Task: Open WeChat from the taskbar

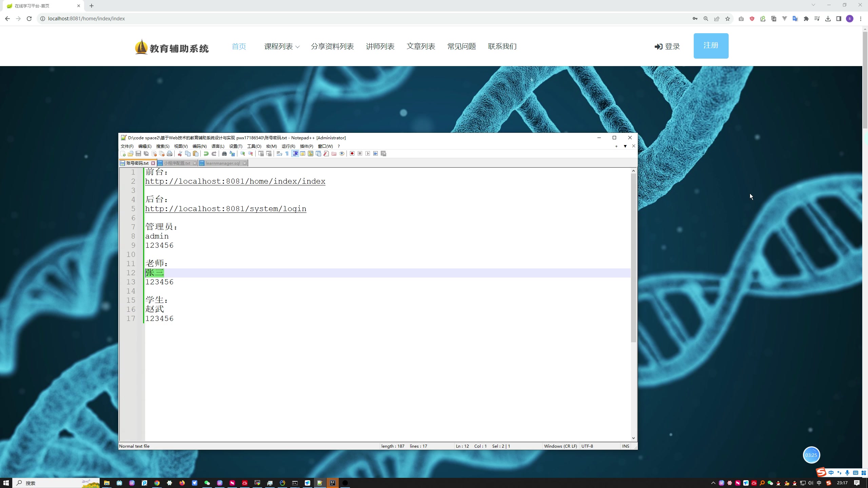Action: pyautogui.click(x=207, y=483)
